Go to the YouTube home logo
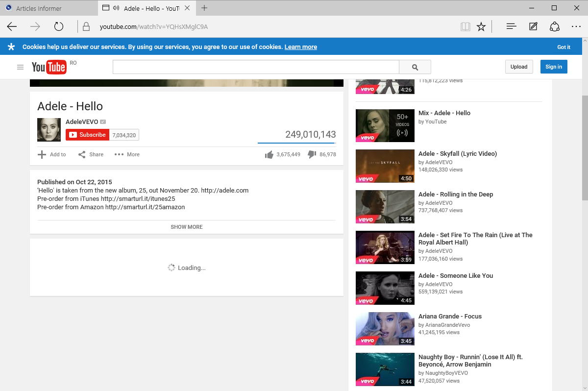 point(49,67)
